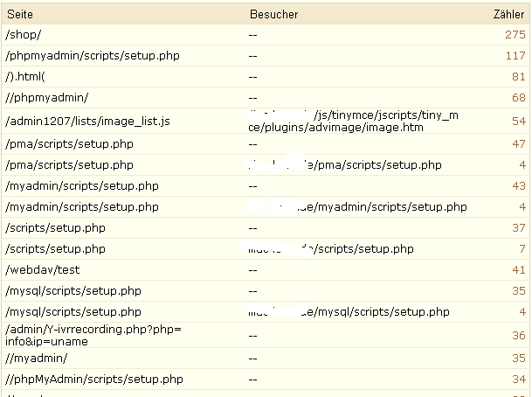Select the /webdav/test page entry
The width and height of the screenshot is (532, 397).
tap(41, 269)
